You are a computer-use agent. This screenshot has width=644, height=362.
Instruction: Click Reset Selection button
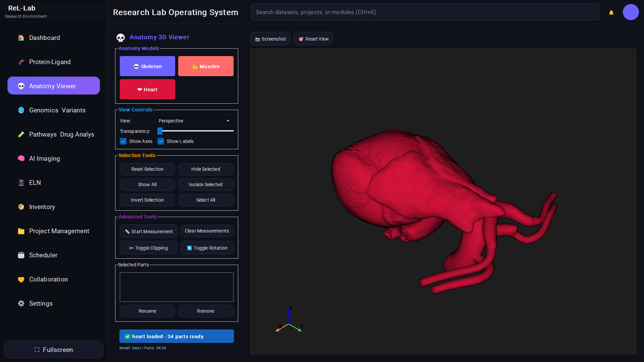pos(147,169)
